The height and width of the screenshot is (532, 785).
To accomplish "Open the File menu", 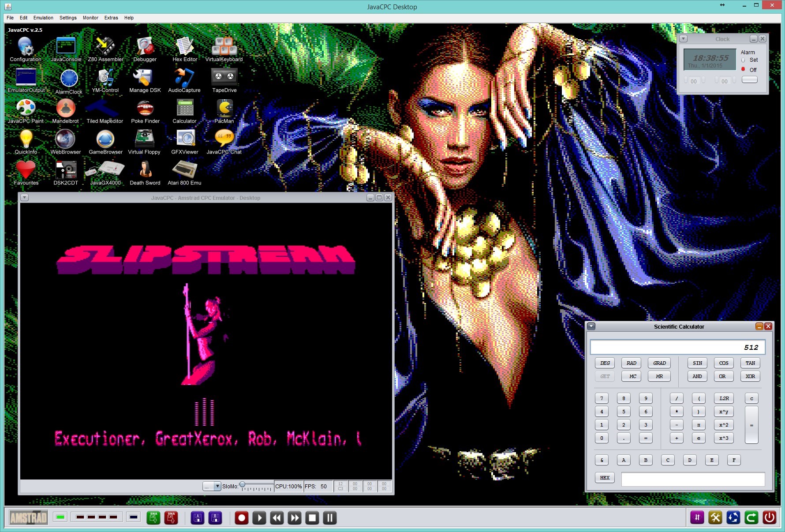I will [10, 18].
